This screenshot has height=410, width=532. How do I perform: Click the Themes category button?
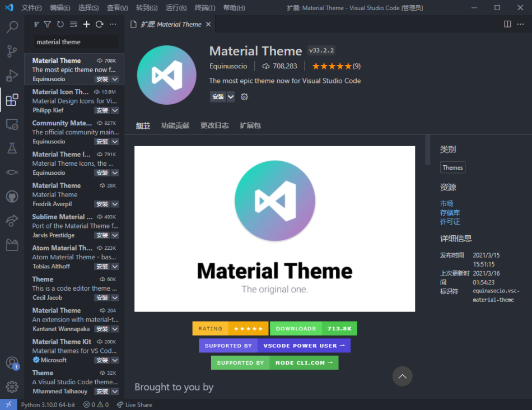point(452,167)
